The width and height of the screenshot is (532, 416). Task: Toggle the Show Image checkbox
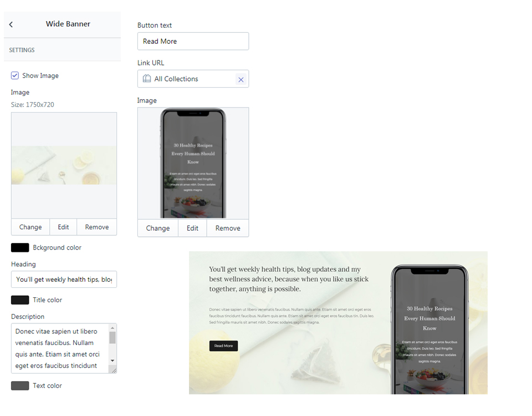tap(15, 75)
